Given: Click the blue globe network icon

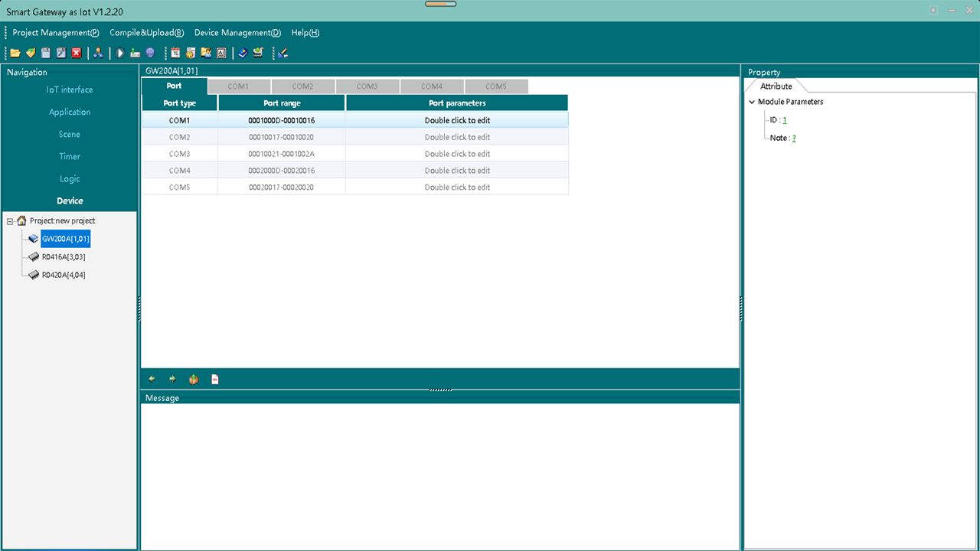Looking at the screenshot, I should click(150, 53).
